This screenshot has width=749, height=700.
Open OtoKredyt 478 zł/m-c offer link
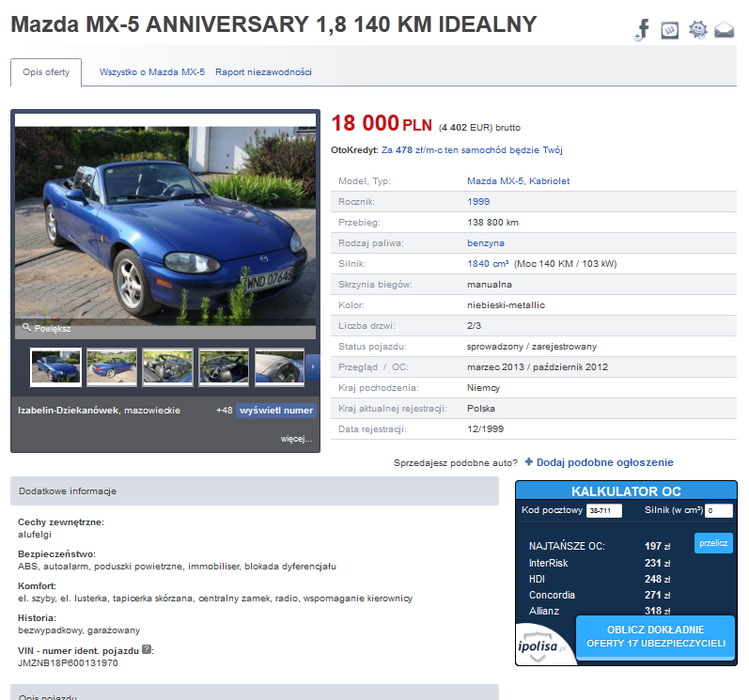pyautogui.click(x=472, y=150)
